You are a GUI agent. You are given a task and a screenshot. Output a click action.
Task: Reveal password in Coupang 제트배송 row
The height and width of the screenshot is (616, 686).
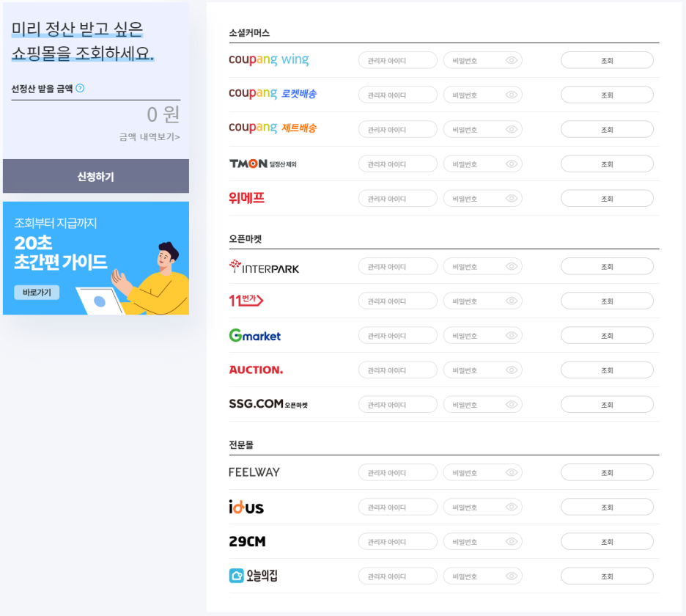[512, 130]
